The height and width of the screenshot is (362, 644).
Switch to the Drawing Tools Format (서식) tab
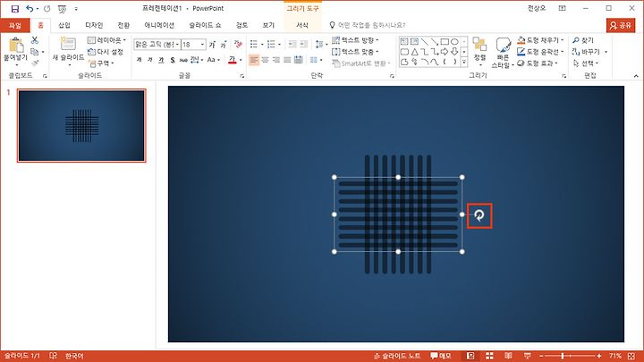(x=302, y=25)
